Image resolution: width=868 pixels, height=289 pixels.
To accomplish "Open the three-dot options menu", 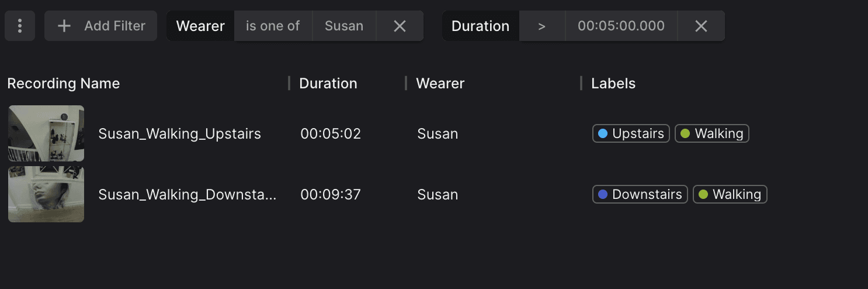I will tap(20, 26).
